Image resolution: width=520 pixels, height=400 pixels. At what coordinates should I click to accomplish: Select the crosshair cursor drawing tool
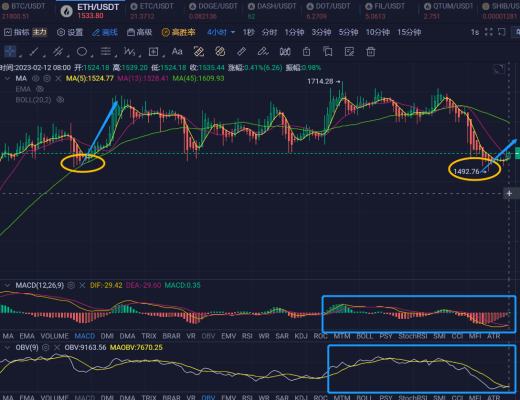click(x=10, y=52)
